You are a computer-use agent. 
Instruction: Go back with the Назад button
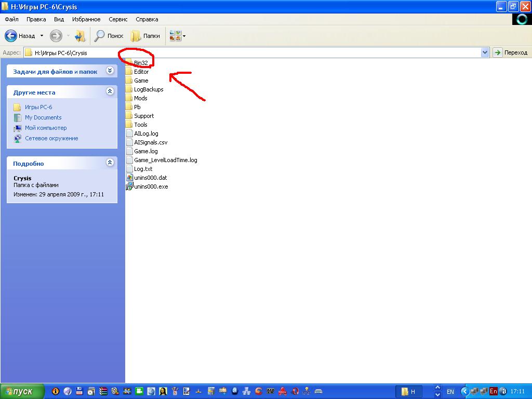click(20, 36)
